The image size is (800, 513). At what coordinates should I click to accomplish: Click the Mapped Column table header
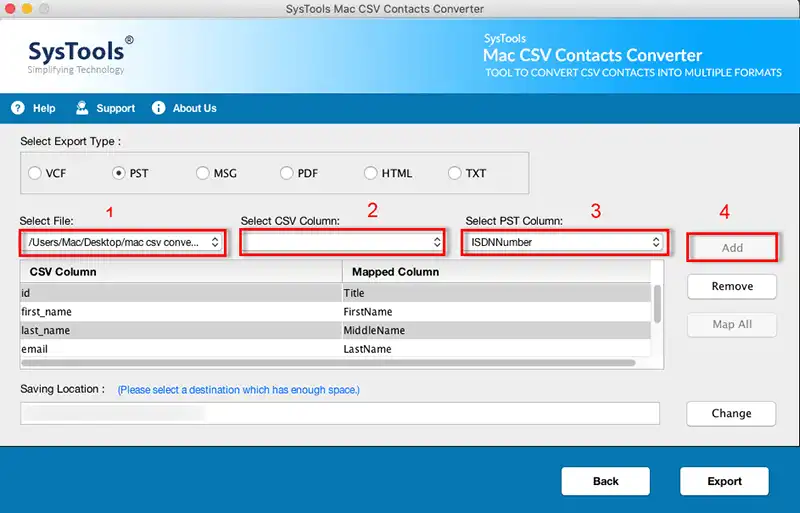(496, 272)
